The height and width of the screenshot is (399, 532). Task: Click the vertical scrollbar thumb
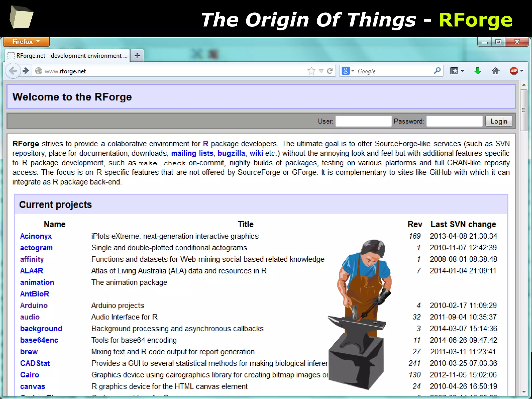coord(524,110)
